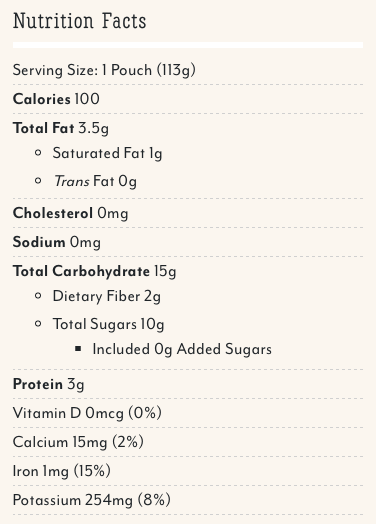Select the Included 0g Added Sugars text

(182, 350)
